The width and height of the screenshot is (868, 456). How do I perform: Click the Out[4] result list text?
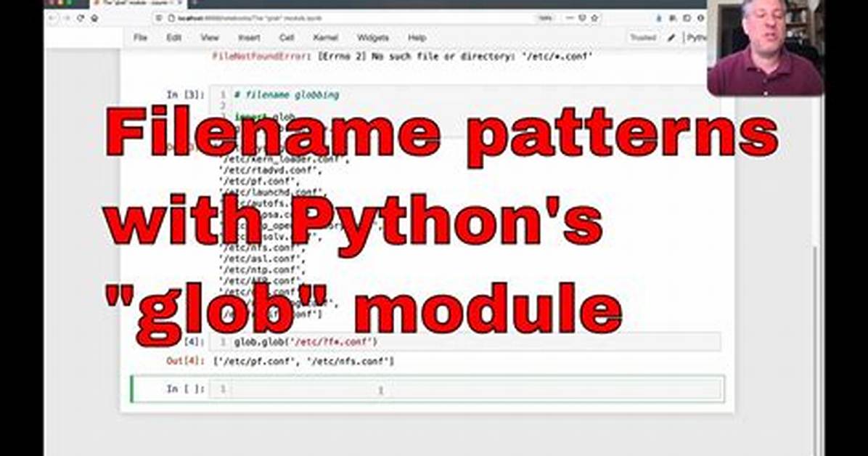[x=304, y=362]
